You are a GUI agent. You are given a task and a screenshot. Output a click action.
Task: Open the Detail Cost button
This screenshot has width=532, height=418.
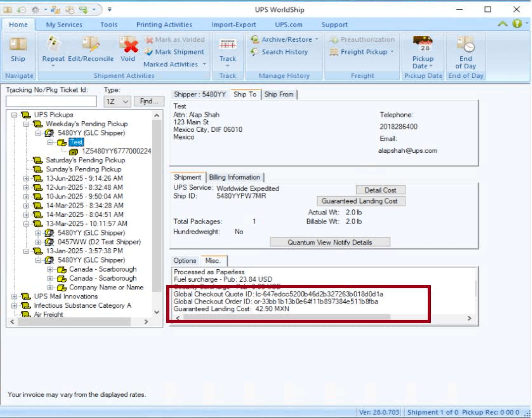coord(380,190)
